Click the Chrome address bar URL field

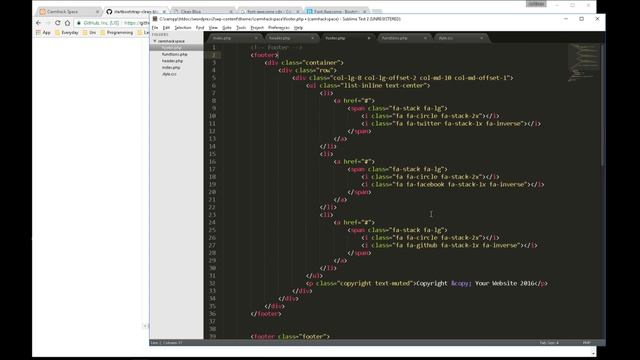pyautogui.click(x=112, y=23)
